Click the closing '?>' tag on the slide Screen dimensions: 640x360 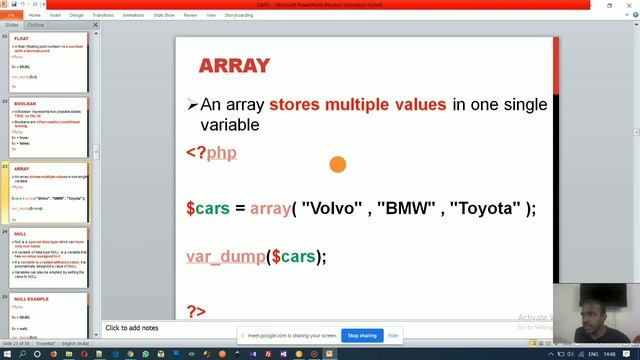(196, 311)
